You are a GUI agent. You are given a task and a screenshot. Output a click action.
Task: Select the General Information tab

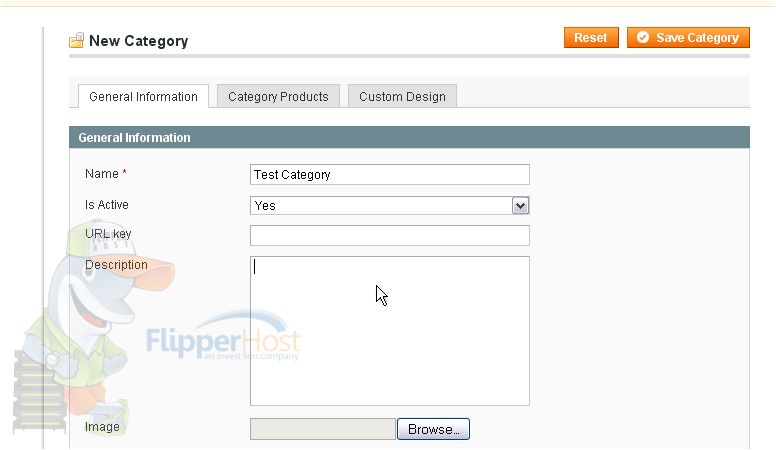[x=144, y=97]
